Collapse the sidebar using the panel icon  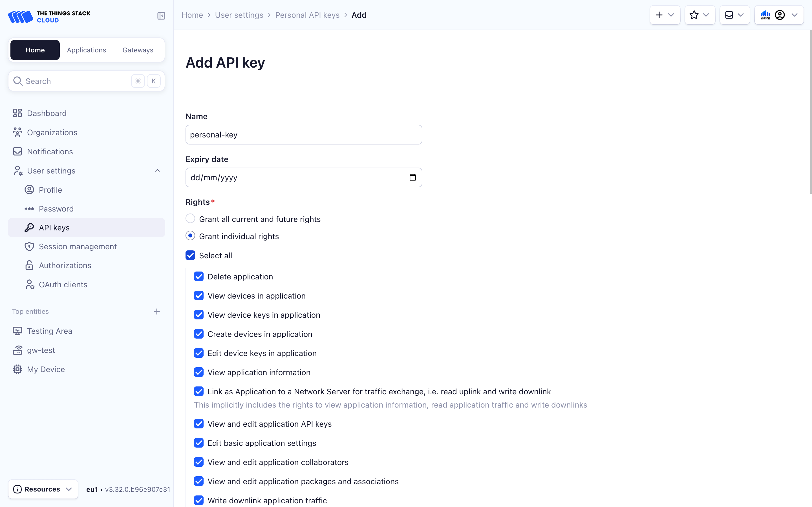coord(161,16)
